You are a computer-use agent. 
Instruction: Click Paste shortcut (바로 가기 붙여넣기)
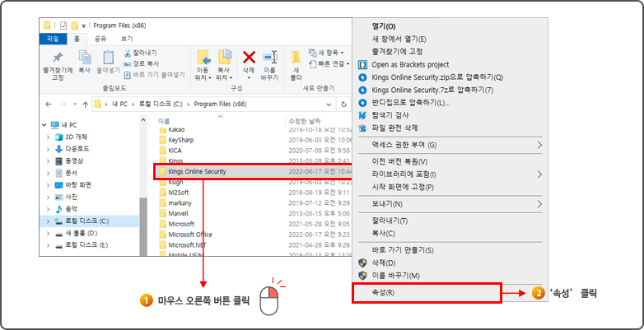coord(155,75)
